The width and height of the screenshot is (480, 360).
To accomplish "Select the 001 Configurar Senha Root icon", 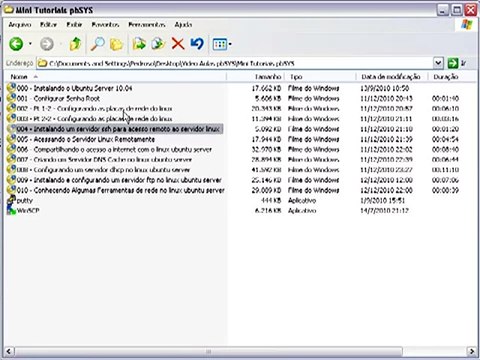I will pyautogui.click(x=11, y=98).
